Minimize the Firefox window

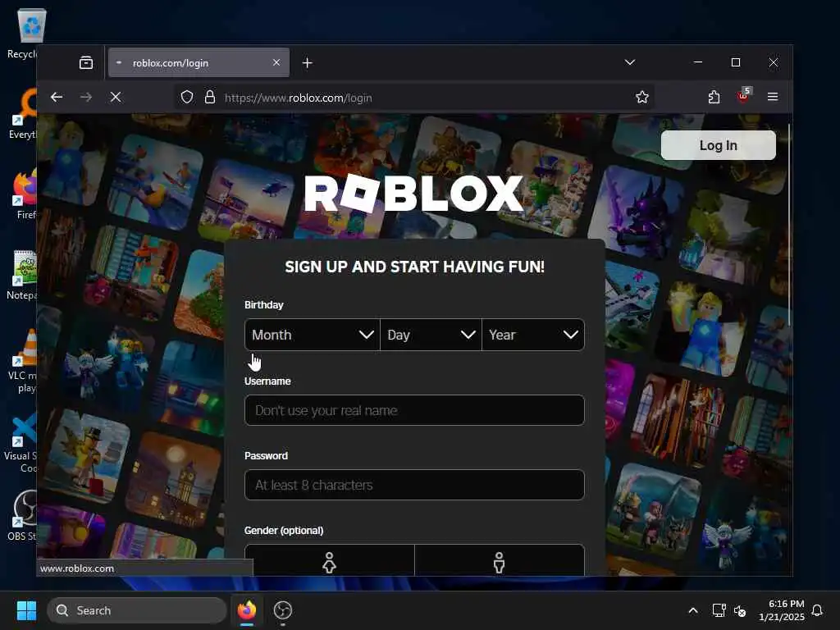pos(697,62)
